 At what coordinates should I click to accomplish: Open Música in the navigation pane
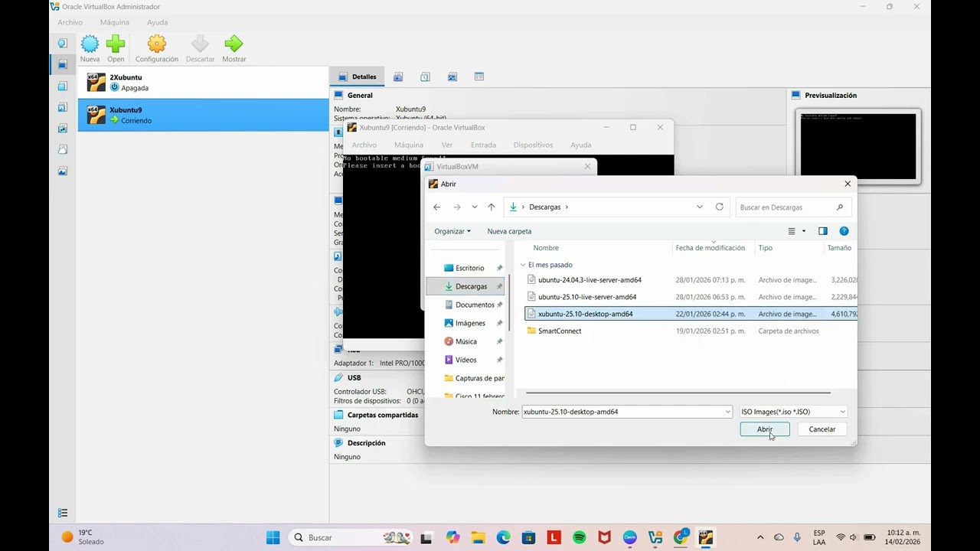tap(466, 341)
